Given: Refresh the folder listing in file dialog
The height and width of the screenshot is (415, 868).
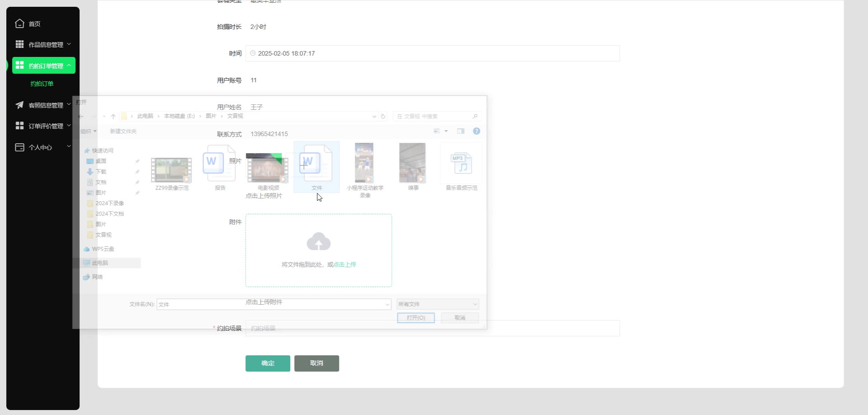Looking at the screenshot, I should [x=383, y=116].
